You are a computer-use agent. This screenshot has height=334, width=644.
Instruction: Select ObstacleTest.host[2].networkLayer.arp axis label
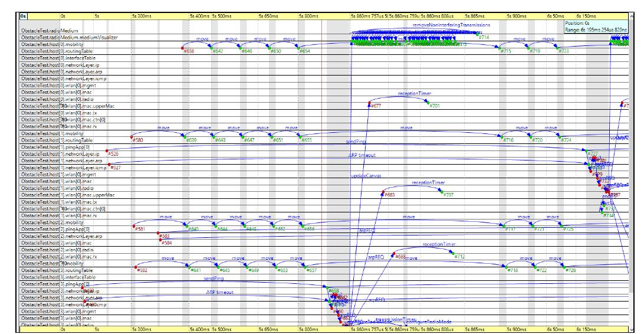point(61,236)
